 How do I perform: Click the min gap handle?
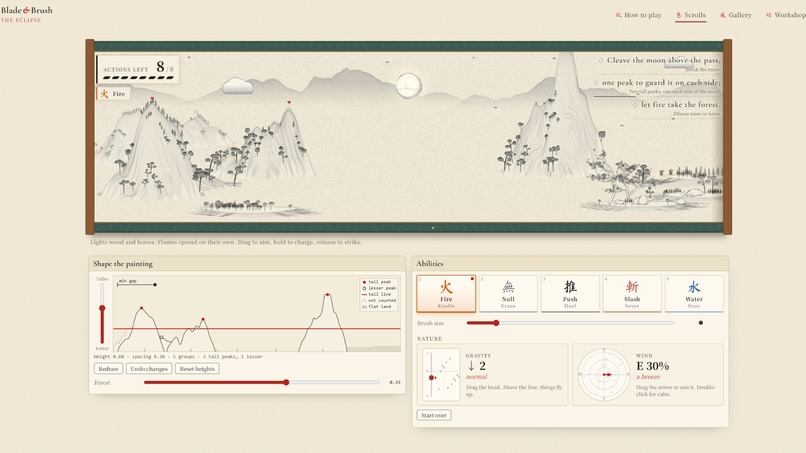[x=155, y=285]
